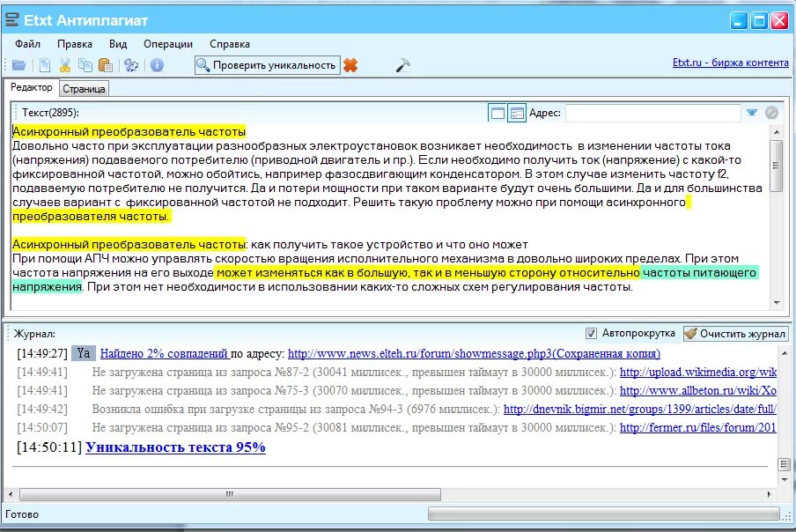Open the Файл menu

click(x=28, y=44)
